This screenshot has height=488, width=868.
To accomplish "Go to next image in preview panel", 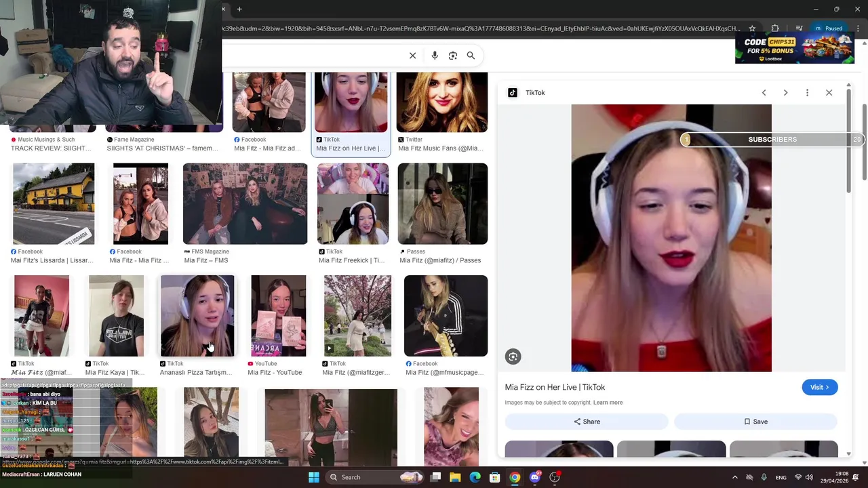I will tap(785, 93).
